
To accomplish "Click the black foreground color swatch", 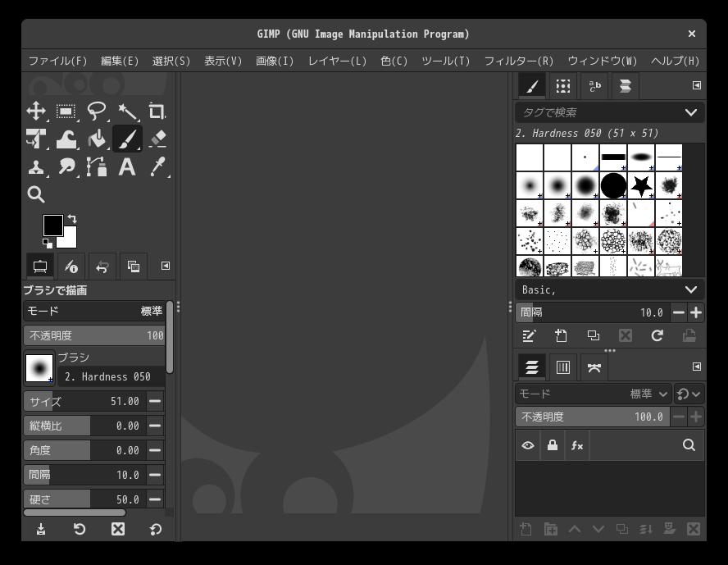I will pos(52,225).
